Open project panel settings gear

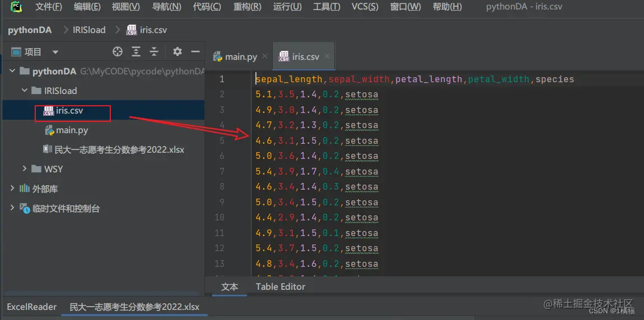point(178,51)
